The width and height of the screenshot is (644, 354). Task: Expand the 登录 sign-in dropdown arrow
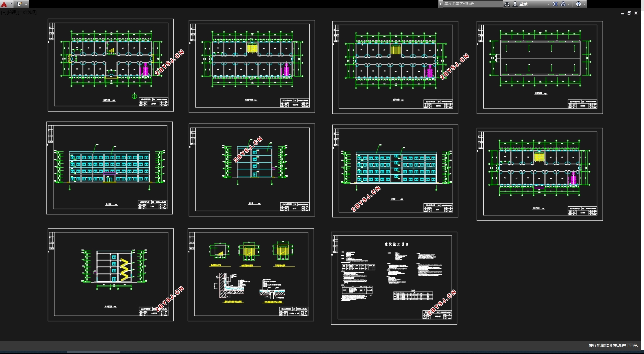pyautogui.click(x=548, y=4)
